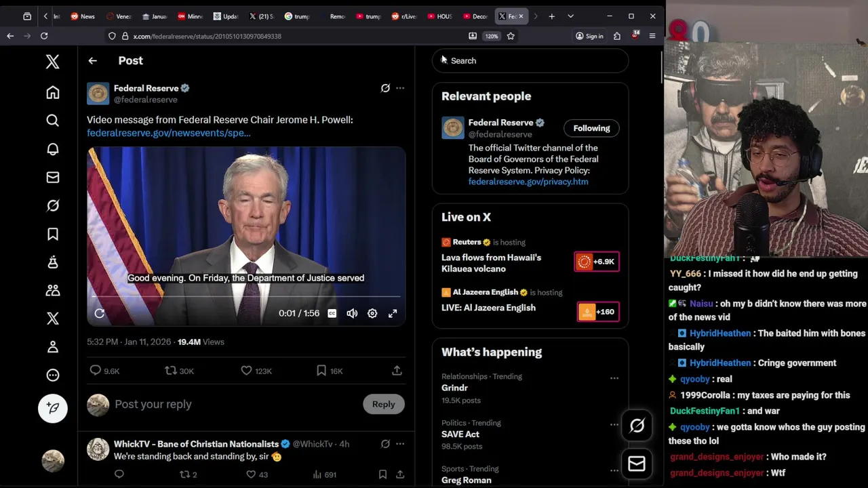This screenshot has height=488, width=868.
Task: Bookmark this page with the star icon
Action: (511, 36)
